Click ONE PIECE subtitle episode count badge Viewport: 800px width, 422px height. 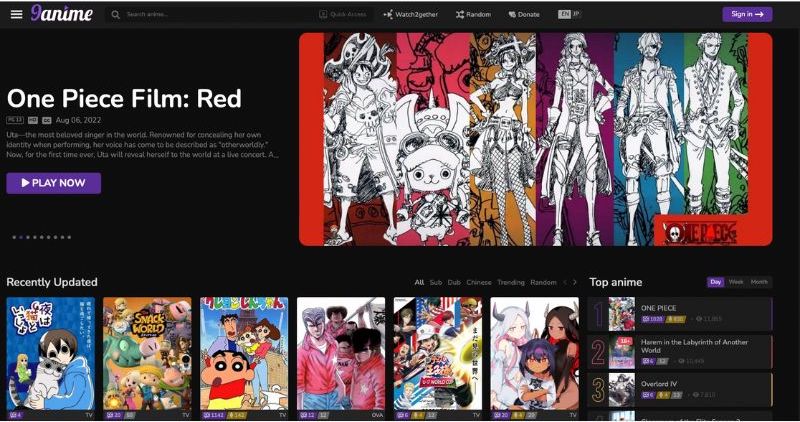click(x=653, y=319)
